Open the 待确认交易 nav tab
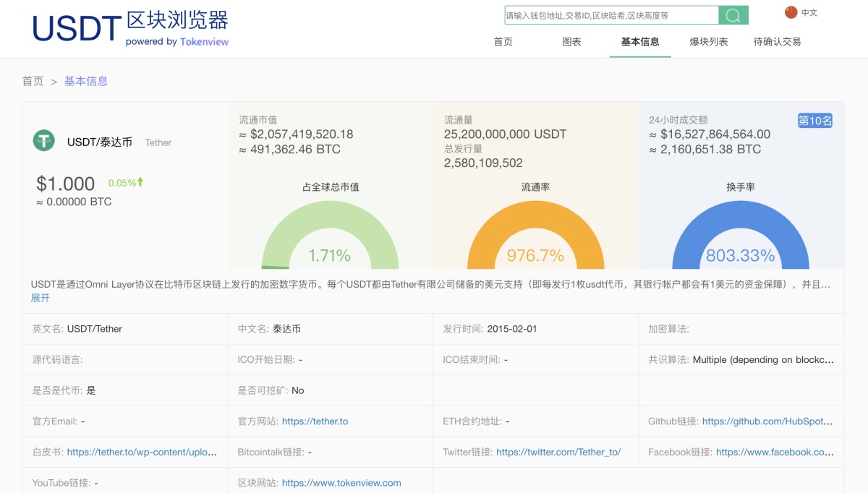 point(778,42)
